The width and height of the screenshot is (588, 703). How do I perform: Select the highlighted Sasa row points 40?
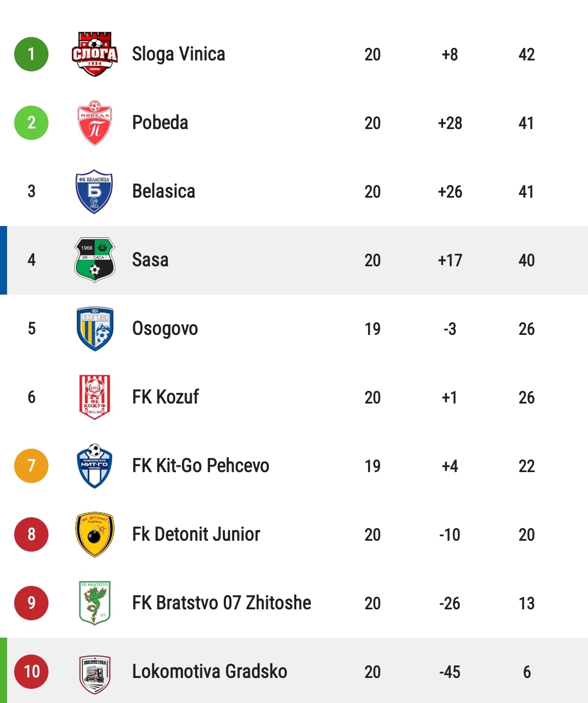tap(526, 260)
